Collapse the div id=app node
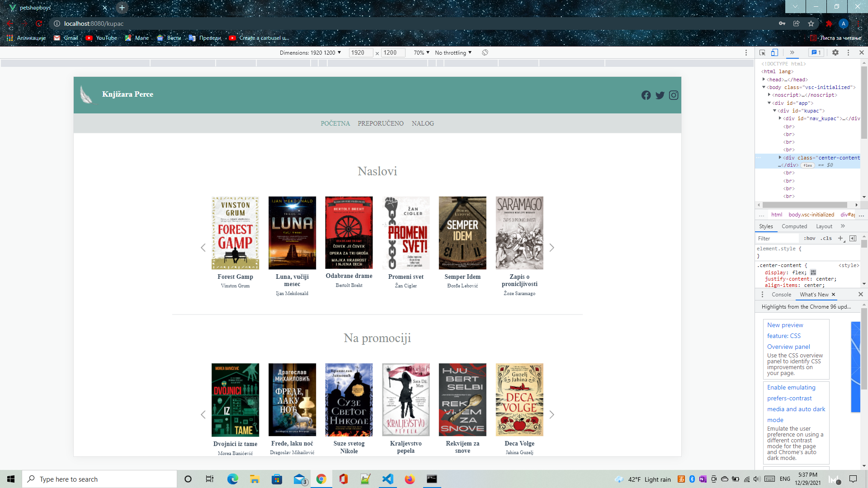Image resolution: width=868 pixels, height=488 pixels. pyautogui.click(x=769, y=103)
